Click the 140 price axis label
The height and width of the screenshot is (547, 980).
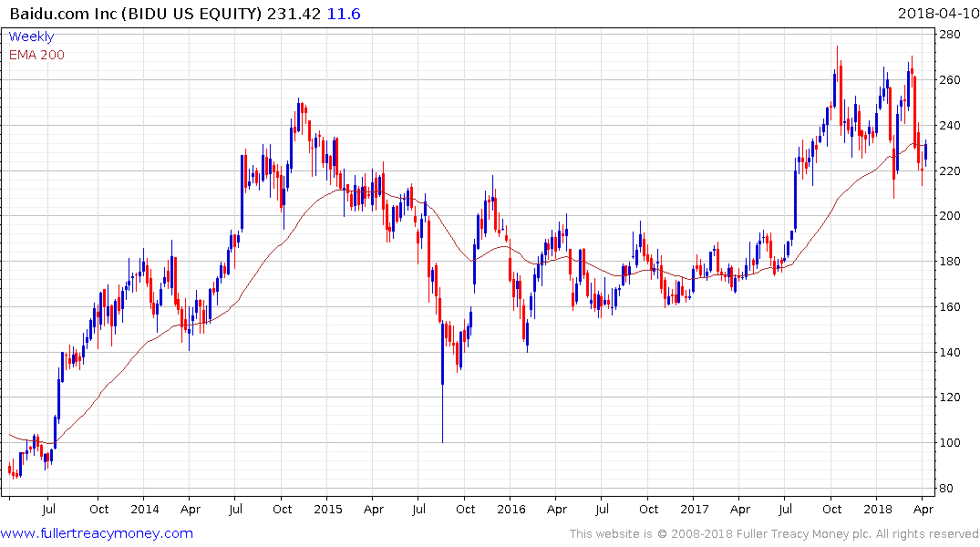(x=952, y=352)
